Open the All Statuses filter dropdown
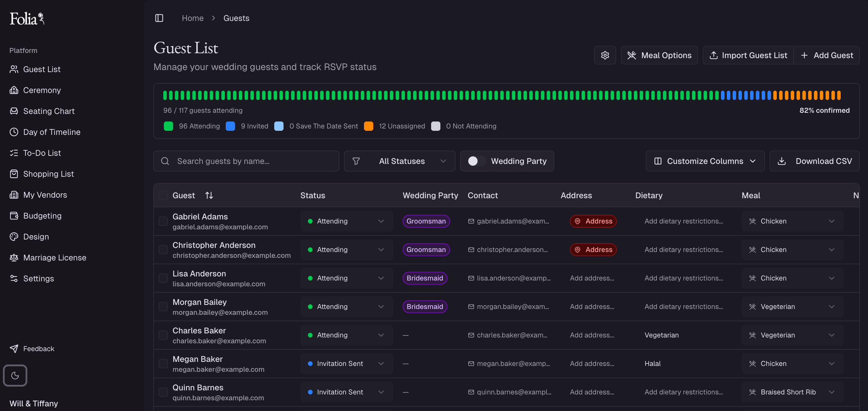The width and height of the screenshot is (868, 411). pos(399,161)
